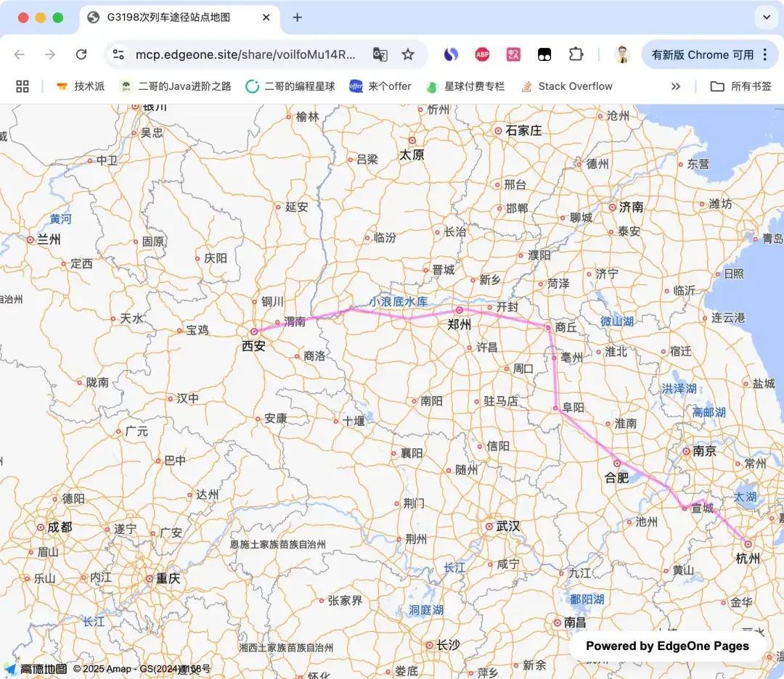Expand the tab search chevron
This screenshot has width=784, height=679.
click(x=767, y=17)
